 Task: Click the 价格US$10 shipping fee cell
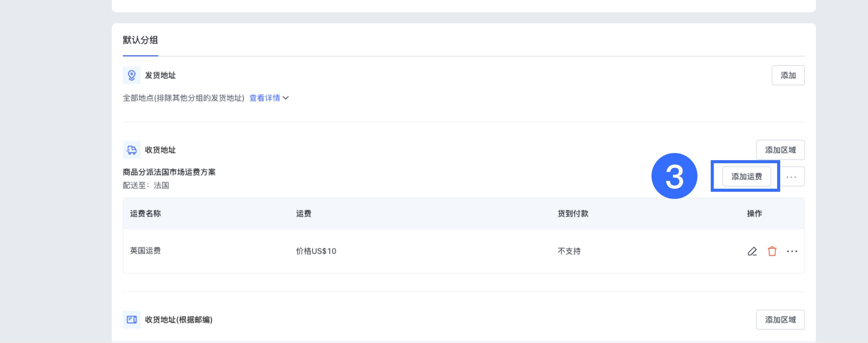(x=316, y=251)
